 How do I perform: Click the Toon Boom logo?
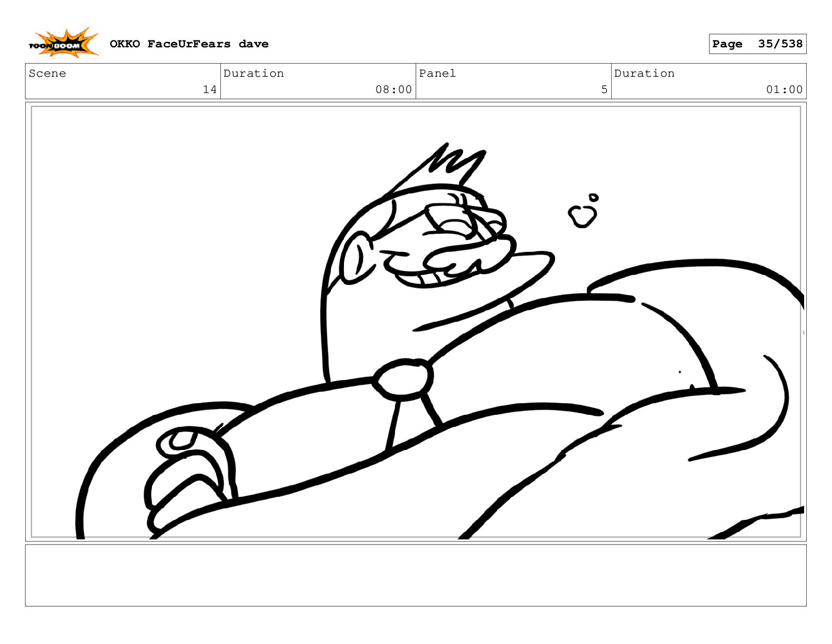64,43
